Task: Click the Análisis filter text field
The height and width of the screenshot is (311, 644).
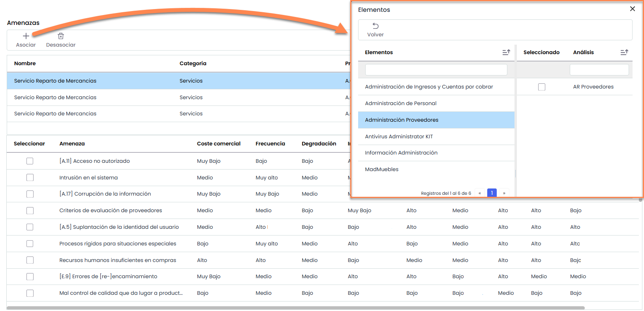Action: click(599, 70)
